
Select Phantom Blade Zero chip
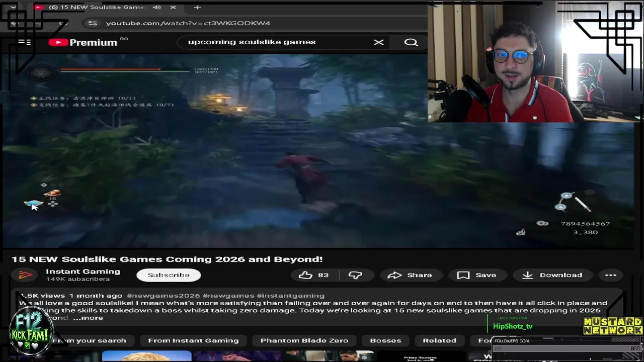pyautogui.click(x=304, y=340)
